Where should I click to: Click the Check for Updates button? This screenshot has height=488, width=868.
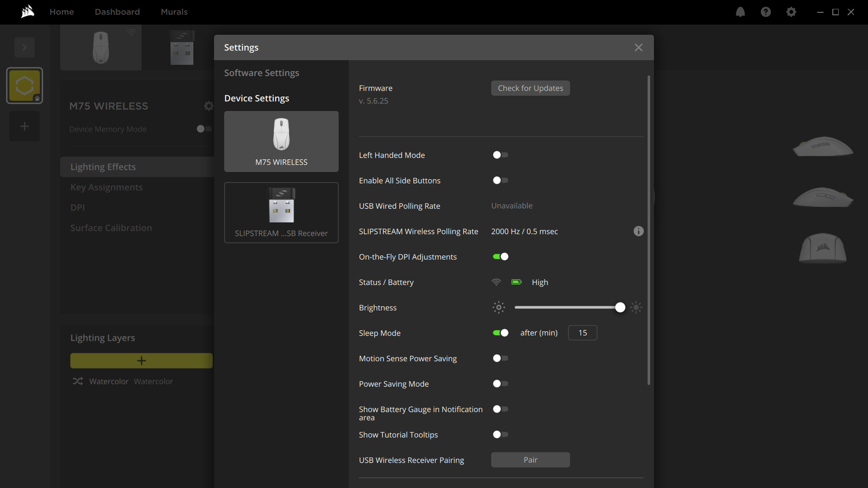pos(531,88)
